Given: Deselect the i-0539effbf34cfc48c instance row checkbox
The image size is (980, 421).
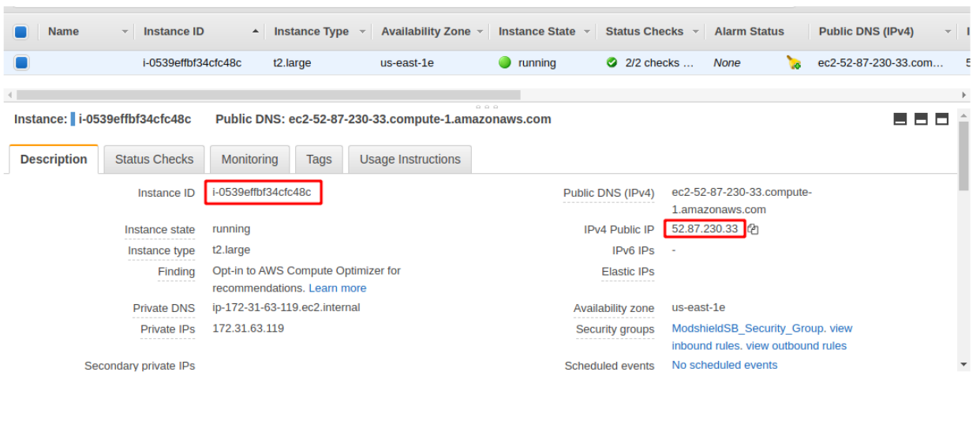Looking at the screenshot, I should coord(21,62).
